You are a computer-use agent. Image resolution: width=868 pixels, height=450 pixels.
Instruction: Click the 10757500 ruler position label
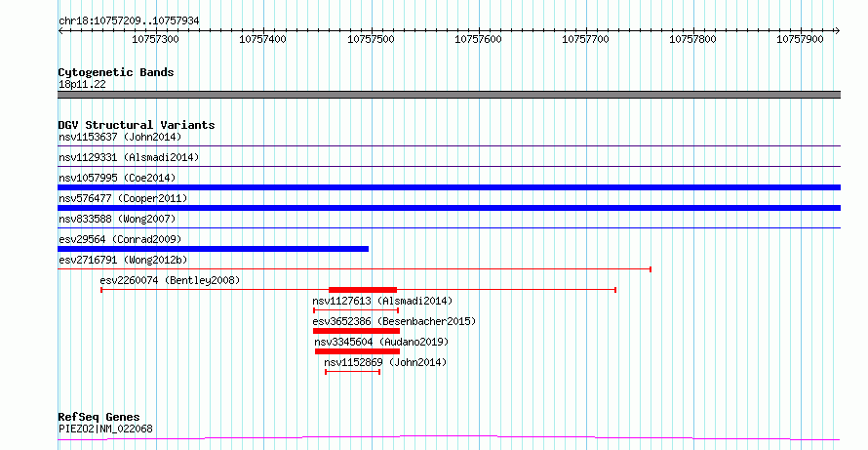(371, 39)
